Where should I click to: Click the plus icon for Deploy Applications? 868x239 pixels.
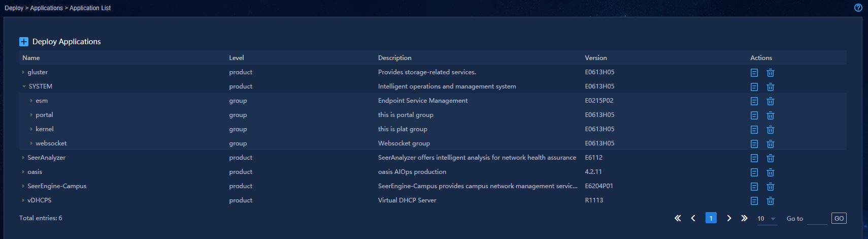(x=24, y=42)
